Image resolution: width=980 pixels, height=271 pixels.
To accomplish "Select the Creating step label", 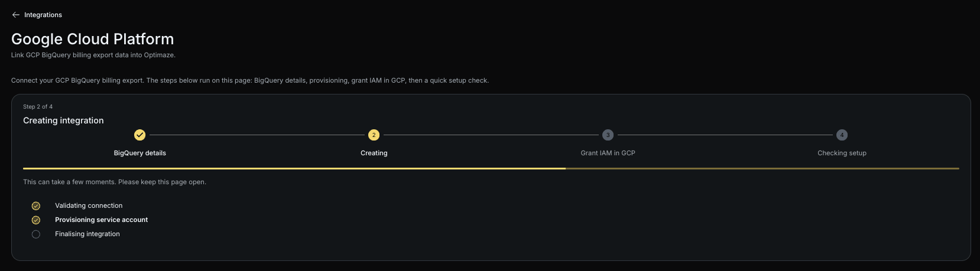I will point(374,153).
